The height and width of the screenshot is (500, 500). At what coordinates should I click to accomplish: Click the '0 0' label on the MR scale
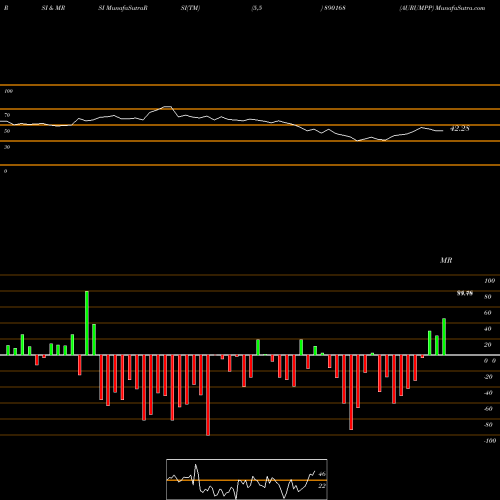coord(490,361)
